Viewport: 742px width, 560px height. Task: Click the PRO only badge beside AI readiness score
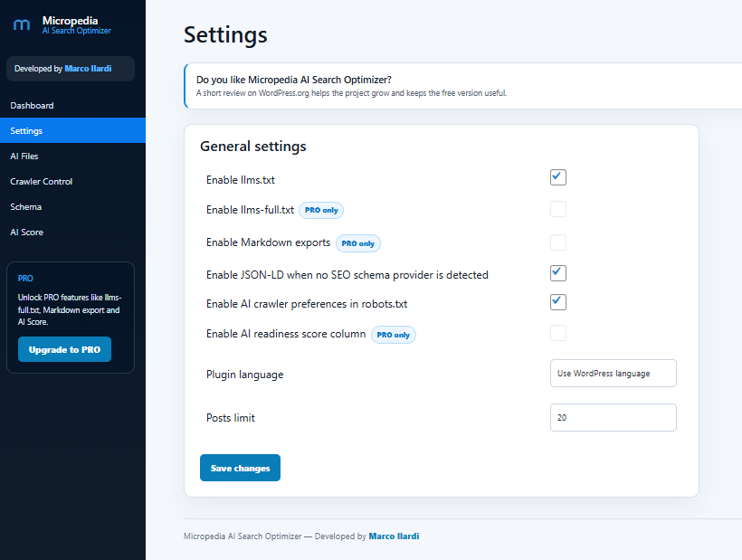tap(394, 335)
